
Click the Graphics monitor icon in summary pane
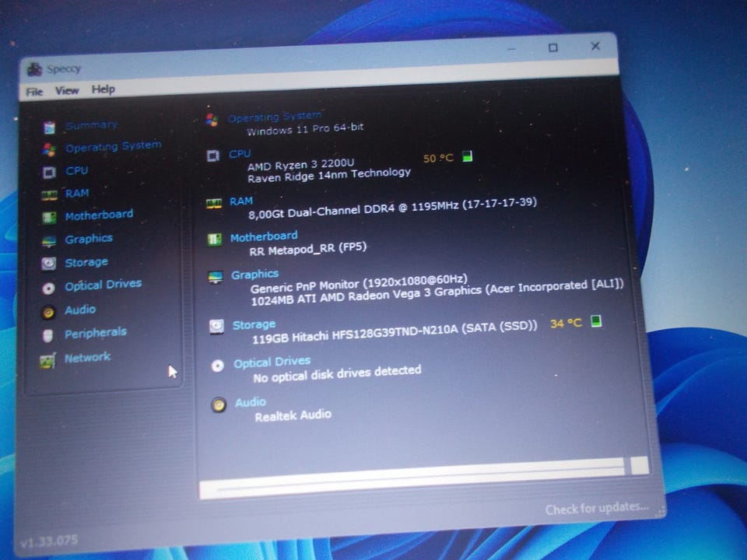[x=216, y=277]
